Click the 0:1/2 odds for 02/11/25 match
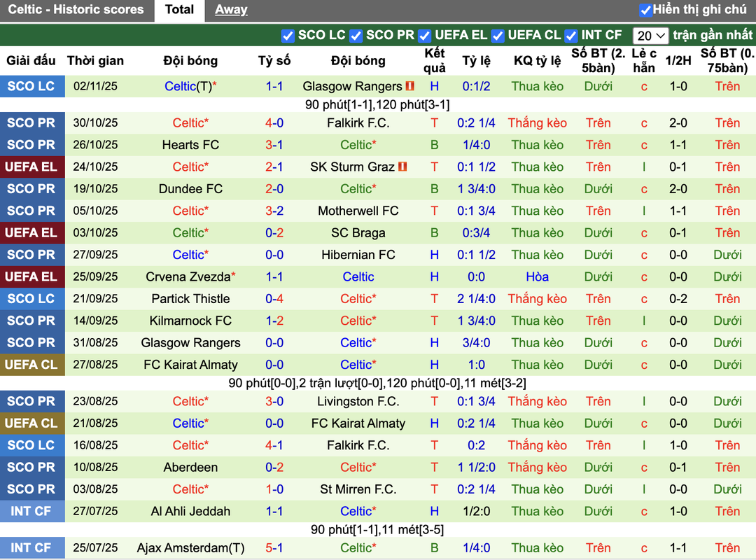The height and width of the screenshot is (560, 756). [477, 86]
